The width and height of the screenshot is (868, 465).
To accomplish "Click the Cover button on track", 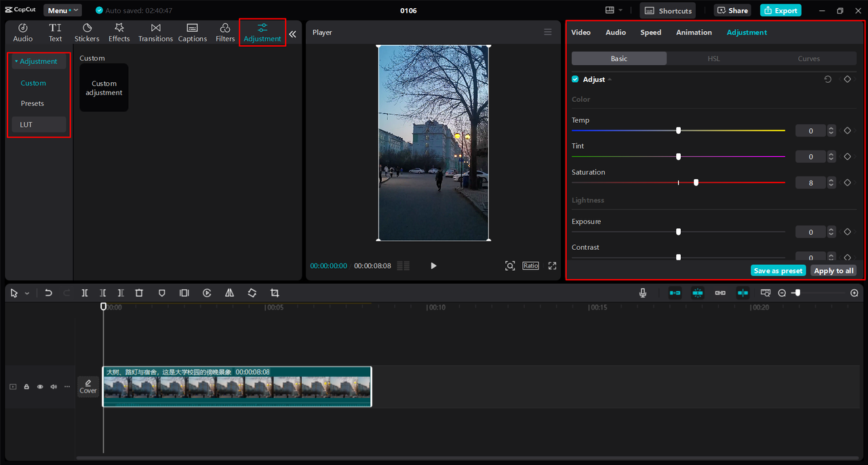I will [x=88, y=387].
